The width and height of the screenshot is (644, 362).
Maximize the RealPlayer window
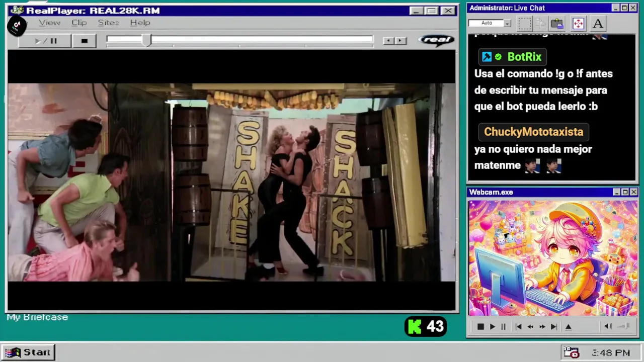431,11
